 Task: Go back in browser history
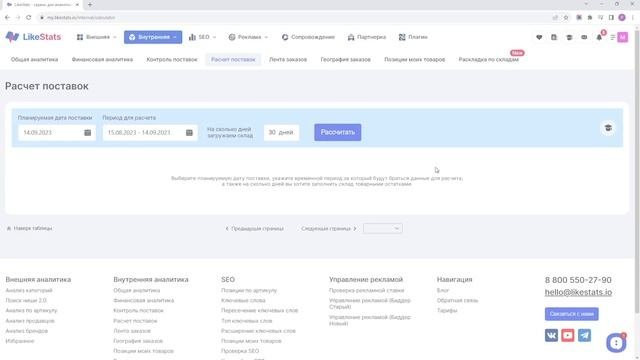pyautogui.click(x=7, y=18)
